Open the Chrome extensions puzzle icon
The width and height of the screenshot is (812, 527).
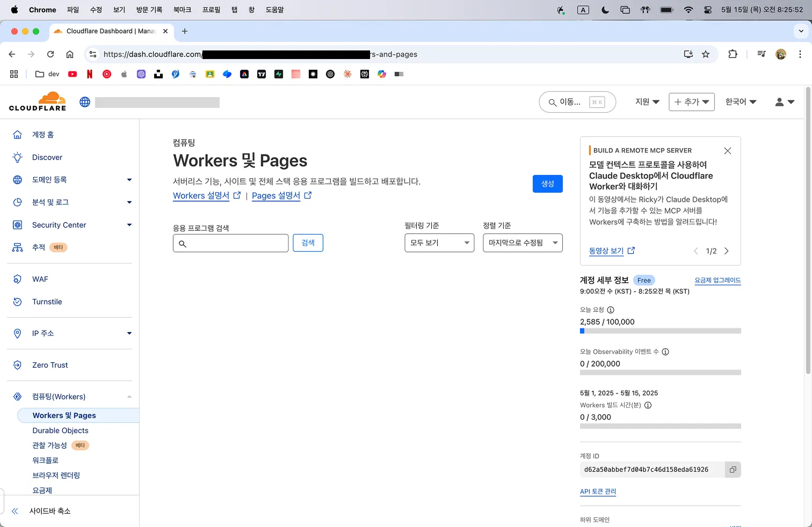pos(733,54)
